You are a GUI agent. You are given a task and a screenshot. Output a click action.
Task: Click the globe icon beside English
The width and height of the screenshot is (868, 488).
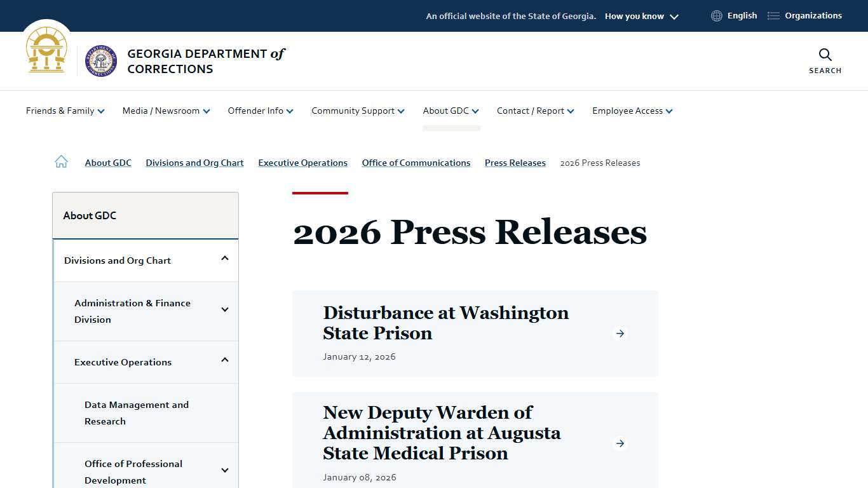716,15
